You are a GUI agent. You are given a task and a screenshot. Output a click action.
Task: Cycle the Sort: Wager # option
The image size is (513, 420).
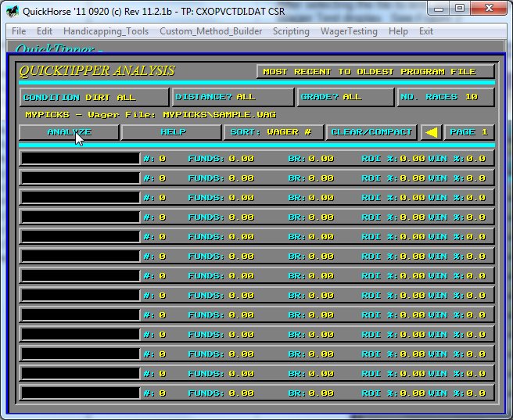click(x=273, y=132)
